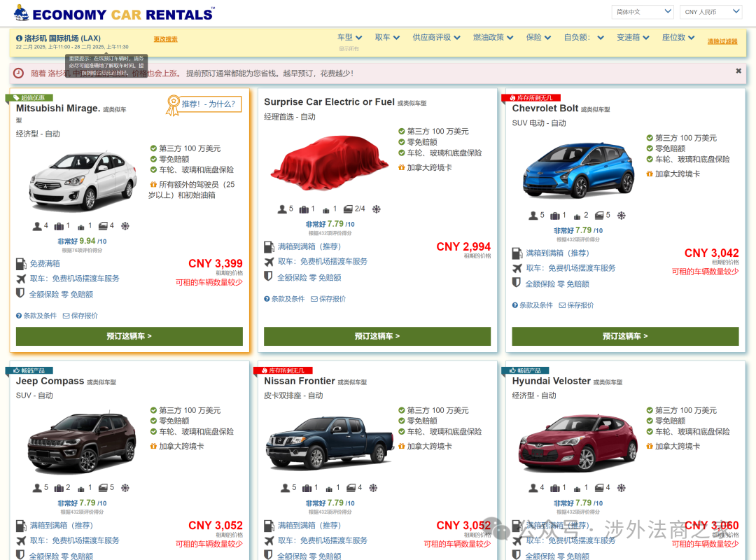Click the 超值优惠 tag on Mirage card
This screenshot has height=560, width=756.
click(x=30, y=97)
